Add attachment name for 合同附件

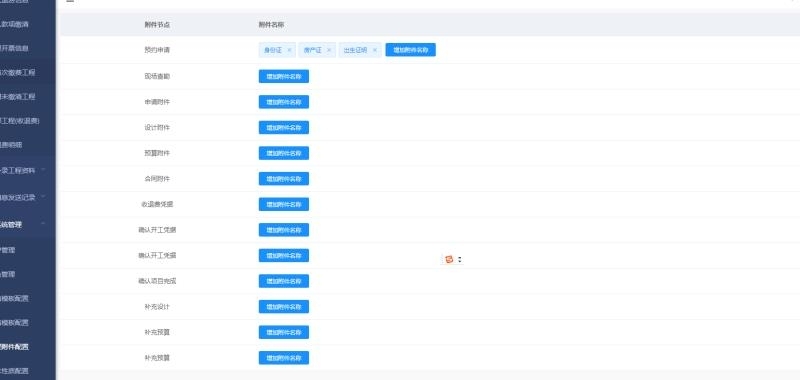(284, 179)
